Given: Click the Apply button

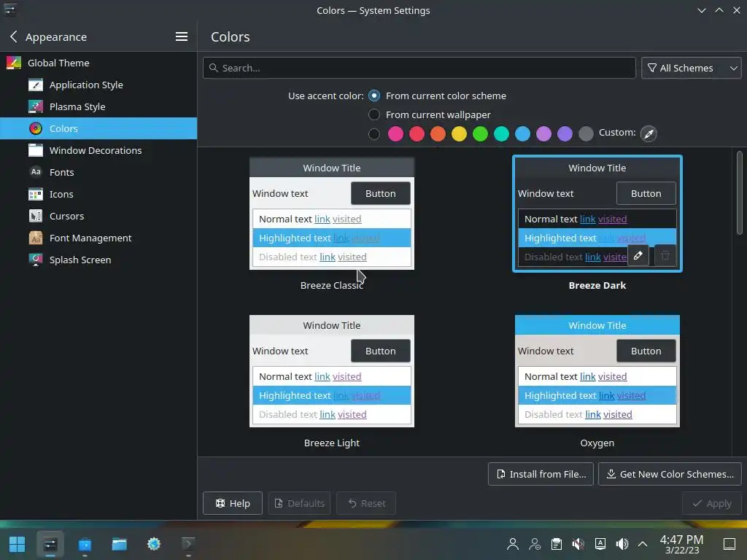Looking at the screenshot, I should coord(712,503).
